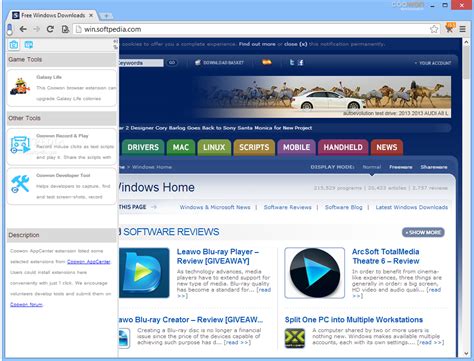The image size is (474, 361).
Task: Click the Facebook icon in site header
Action: 301,62
